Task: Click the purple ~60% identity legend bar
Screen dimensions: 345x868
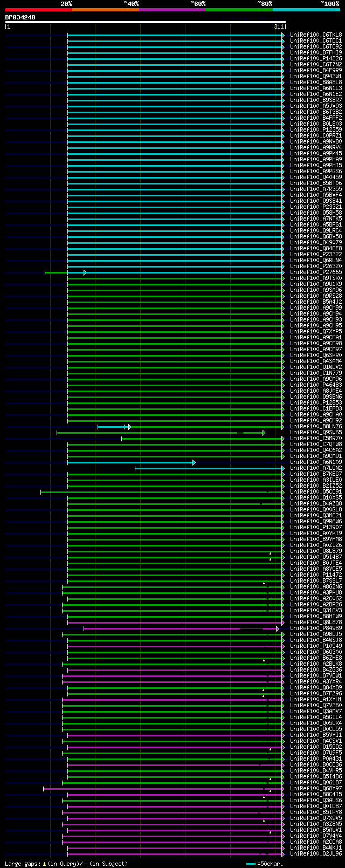Action: (172, 10)
